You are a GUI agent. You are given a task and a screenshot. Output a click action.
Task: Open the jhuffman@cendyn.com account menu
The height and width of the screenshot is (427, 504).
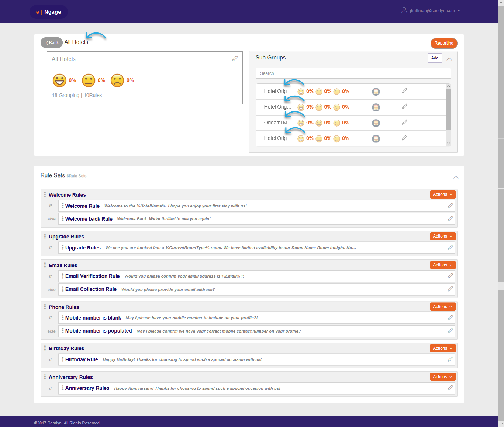click(435, 11)
